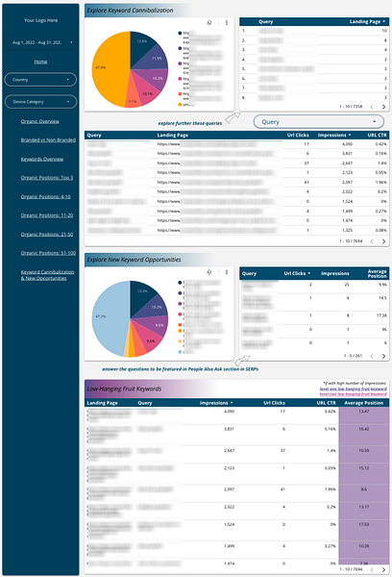392x577 pixels.
Task: Navigate to Organic Positions: Top 3
Action: (47, 178)
